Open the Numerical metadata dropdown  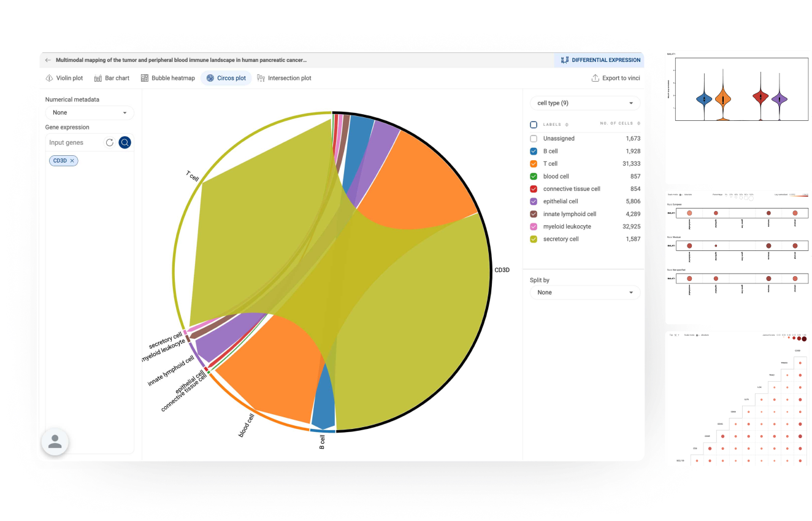coord(90,113)
